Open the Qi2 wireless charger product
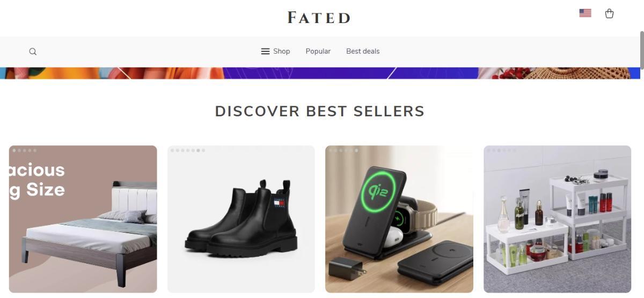The image size is (644, 298). tap(399, 219)
